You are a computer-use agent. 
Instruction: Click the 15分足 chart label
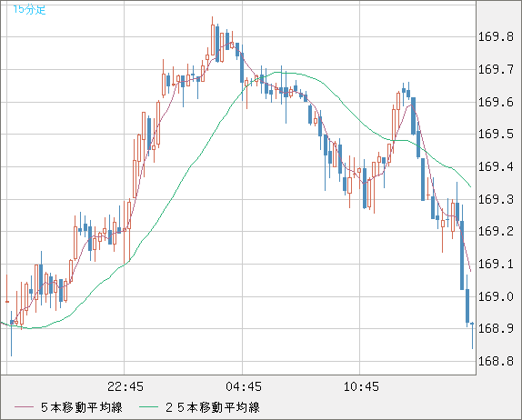[x=29, y=9]
